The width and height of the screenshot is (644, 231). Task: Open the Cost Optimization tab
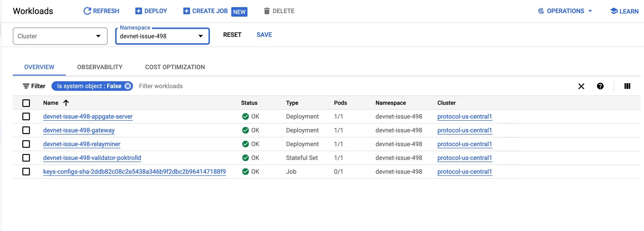pyautogui.click(x=175, y=67)
